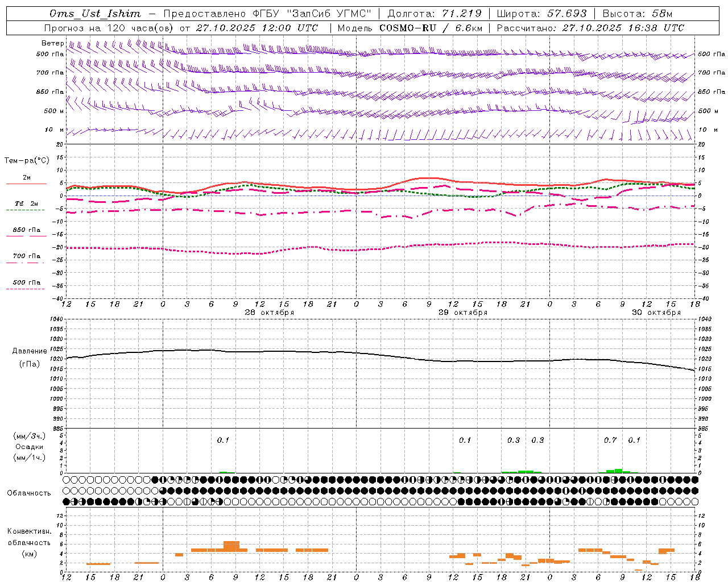Image resolution: width=728 pixels, height=582 pixels.
Task: Click the 28 октября date label
Action: [x=270, y=313]
